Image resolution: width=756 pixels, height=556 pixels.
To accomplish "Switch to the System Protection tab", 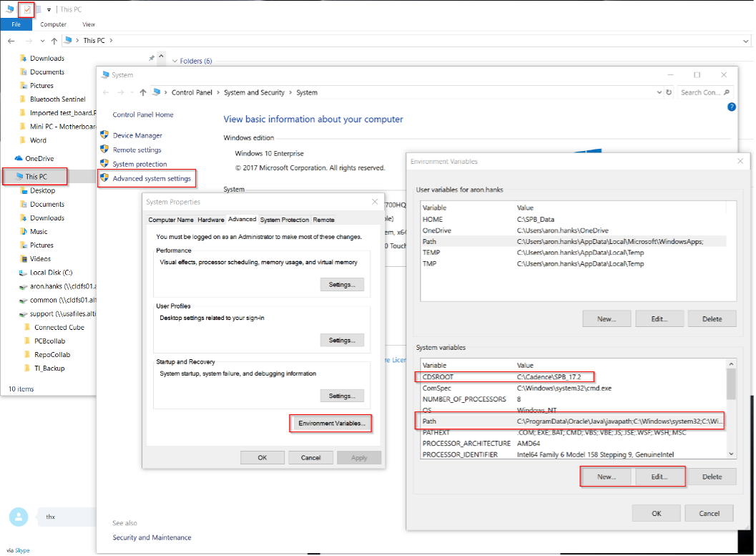I will (x=285, y=220).
